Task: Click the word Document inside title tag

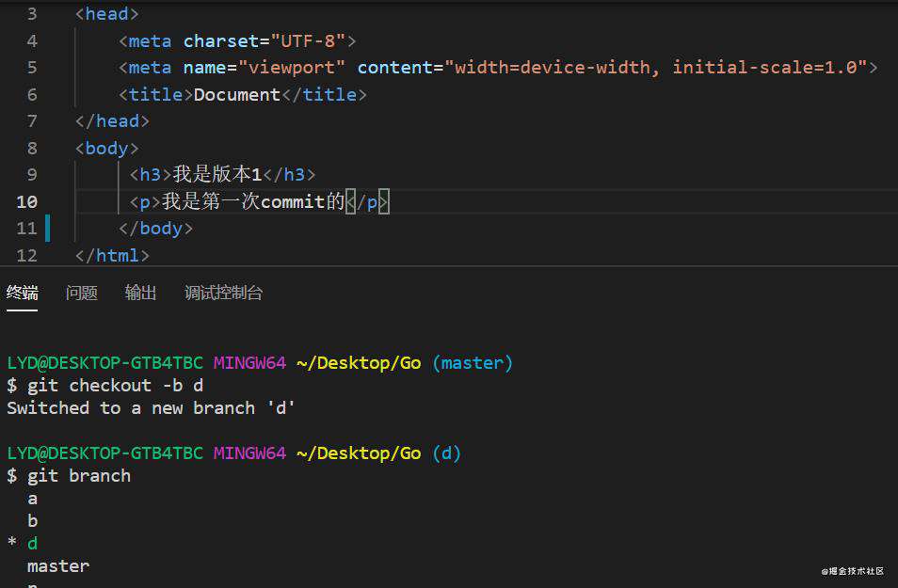Action: click(x=236, y=94)
